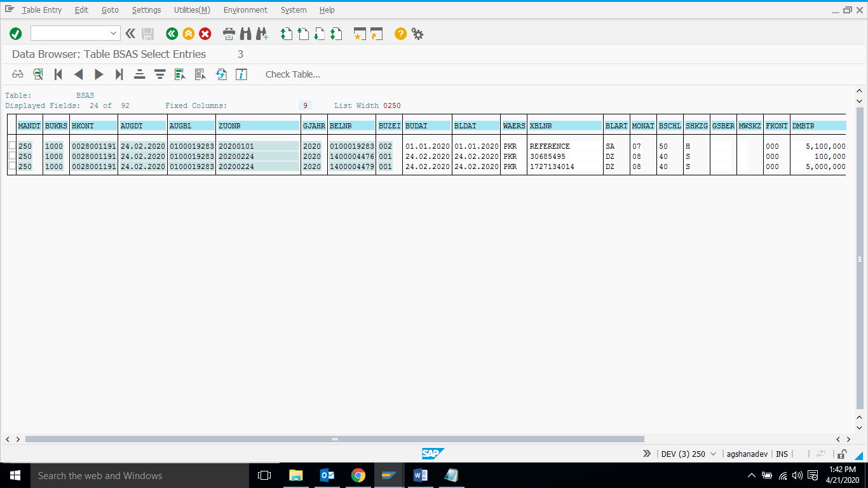Go to previous record with back arrow icon

click(x=78, y=74)
